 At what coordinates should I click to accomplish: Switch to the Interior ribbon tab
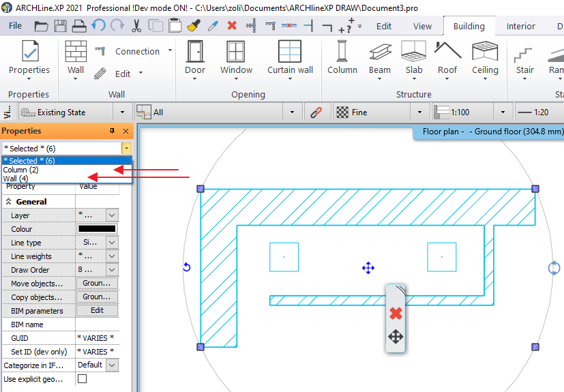(520, 27)
